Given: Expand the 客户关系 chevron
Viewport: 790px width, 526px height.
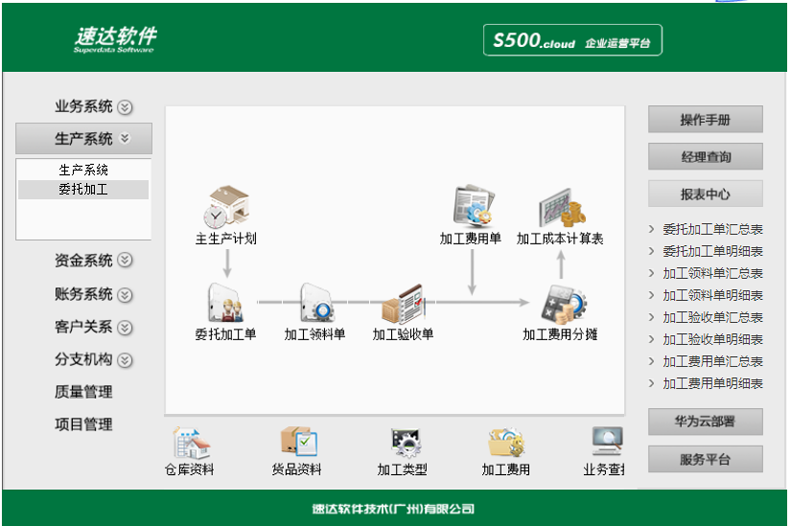Looking at the screenshot, I should [125, 328].
